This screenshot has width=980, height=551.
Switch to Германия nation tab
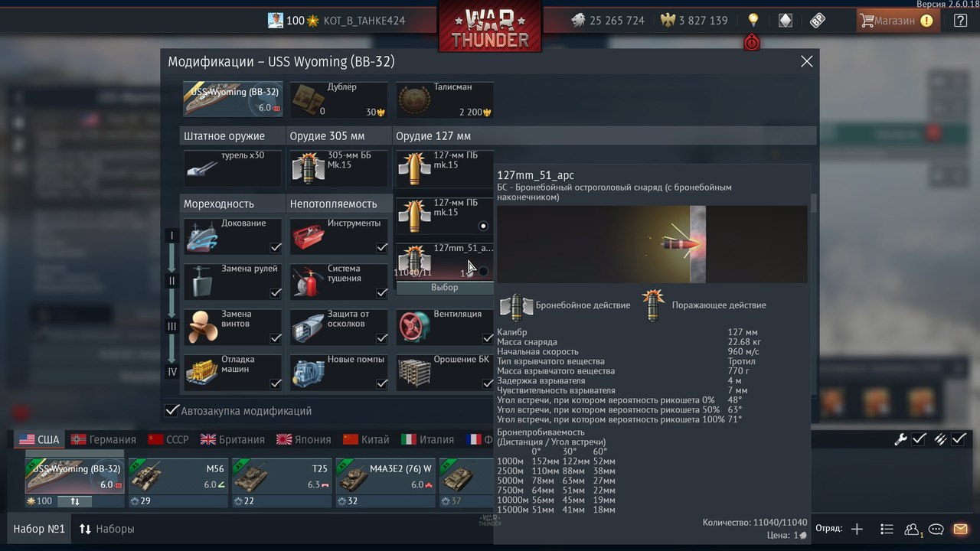103,440
